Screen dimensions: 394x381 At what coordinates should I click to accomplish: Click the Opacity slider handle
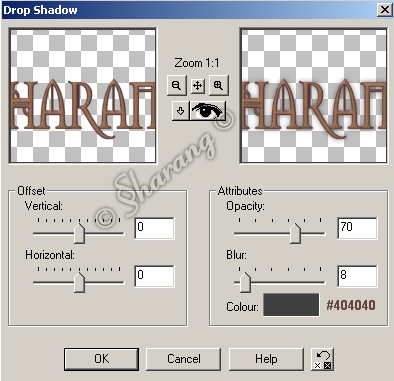[295, 233]
